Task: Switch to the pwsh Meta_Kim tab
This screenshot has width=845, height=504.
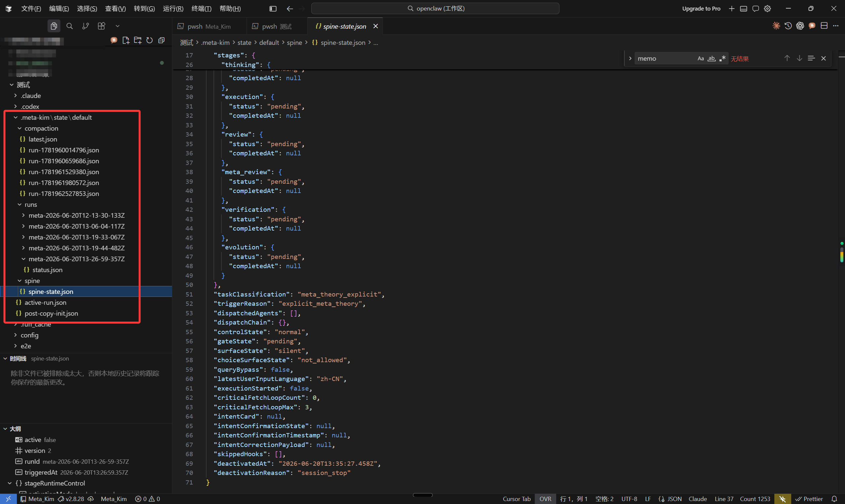Action: (209, 26)
